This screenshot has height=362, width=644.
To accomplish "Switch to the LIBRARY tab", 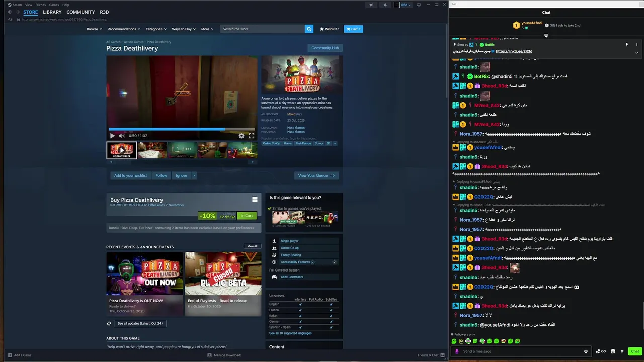I will click(x=52, y=12).
